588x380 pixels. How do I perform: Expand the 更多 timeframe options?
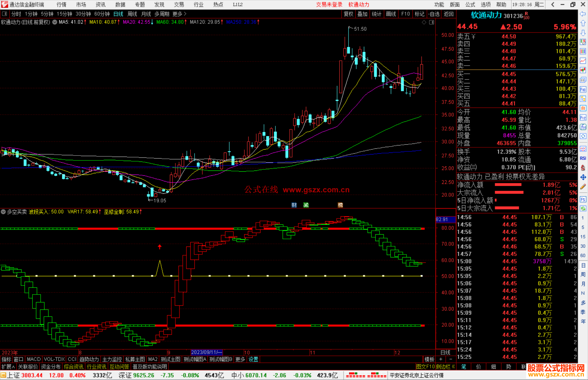coord(179,14)
